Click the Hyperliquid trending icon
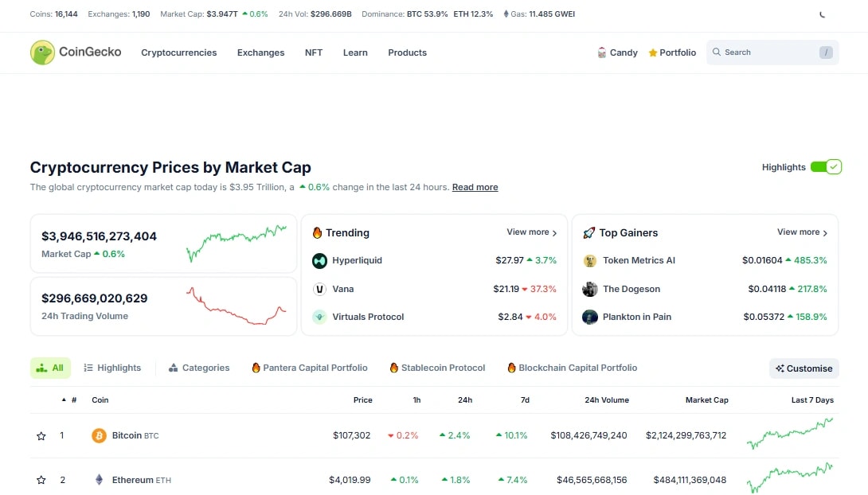Image resolution: width=868 pixels, height=495 pixels. 319,260
